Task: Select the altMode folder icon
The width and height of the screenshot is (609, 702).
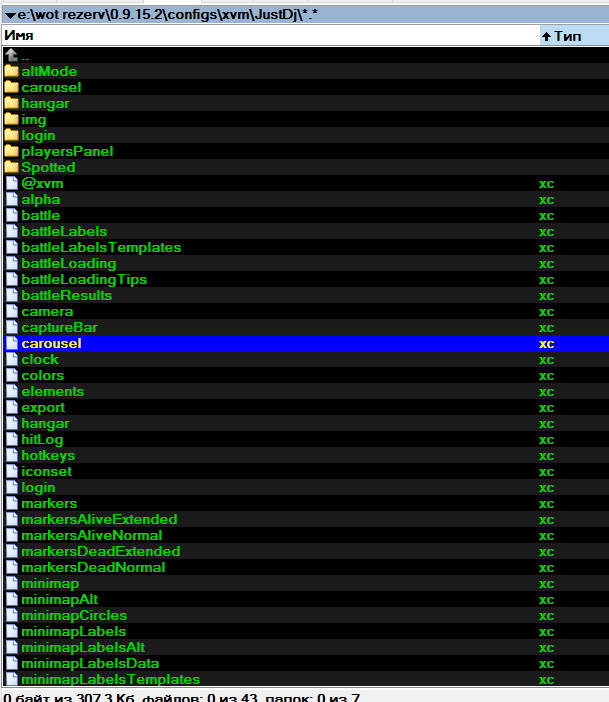Action: tap(12, 71)
